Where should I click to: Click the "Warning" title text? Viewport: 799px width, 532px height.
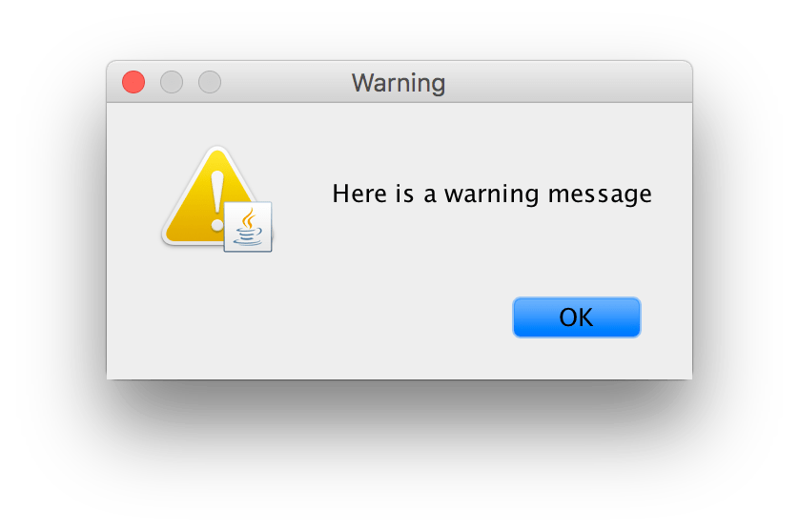(399, 83)
